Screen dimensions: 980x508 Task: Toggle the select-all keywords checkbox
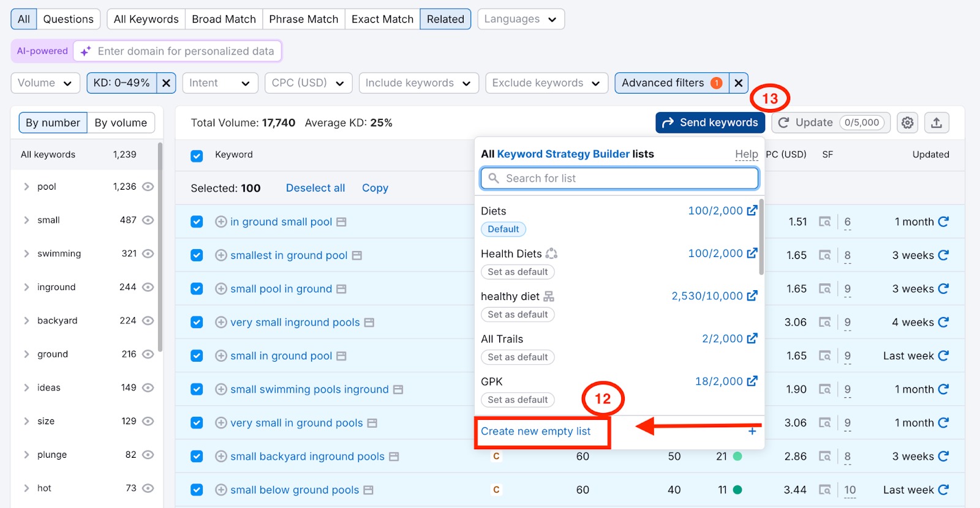(197, 156)
